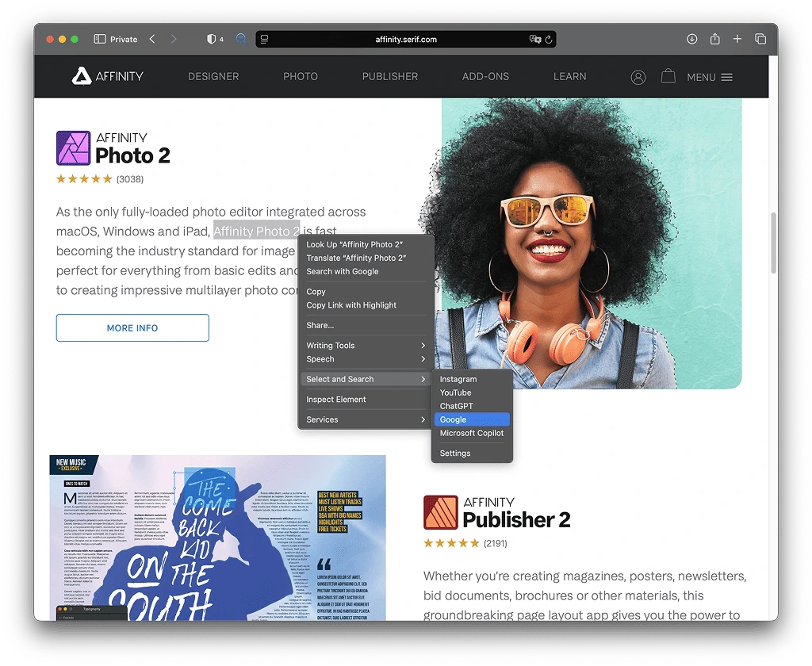Choose Translate "Affinity Photo 2"

click(365, 258)
